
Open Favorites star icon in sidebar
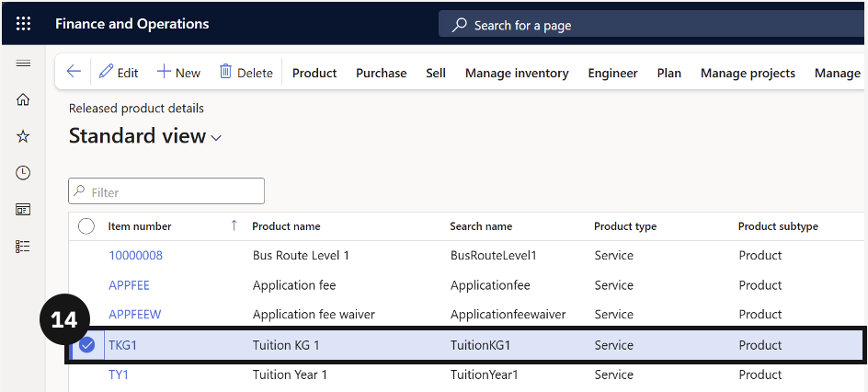[23, 136]
